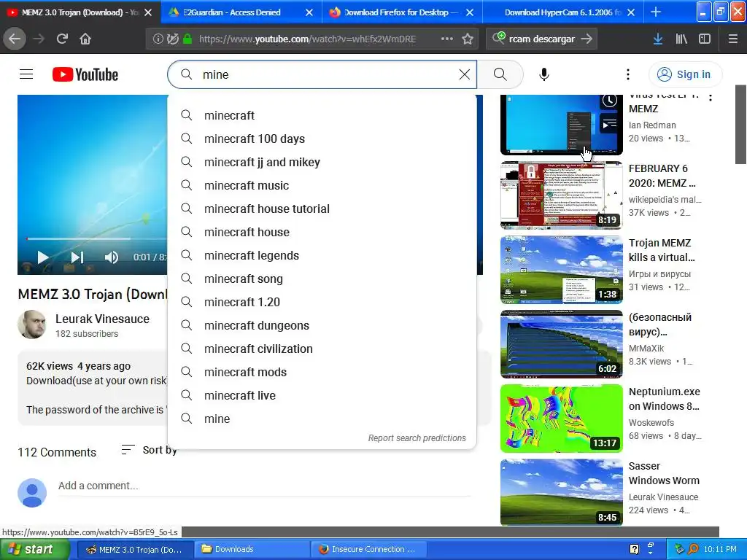Open MrMaXik video thumbnail 6:02
The image size is (747, 560).
coord(561,344)
